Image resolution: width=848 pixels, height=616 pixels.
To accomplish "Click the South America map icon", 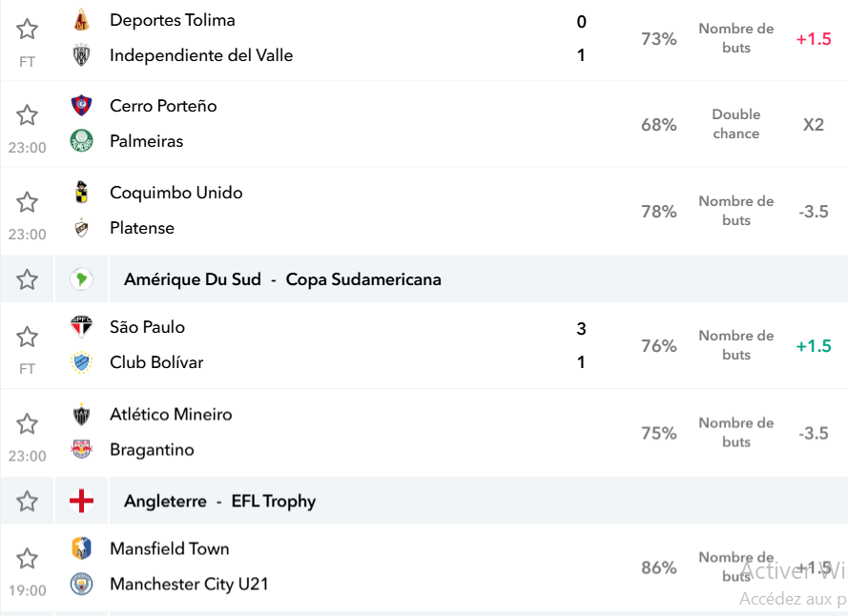I will coord(82,279).
